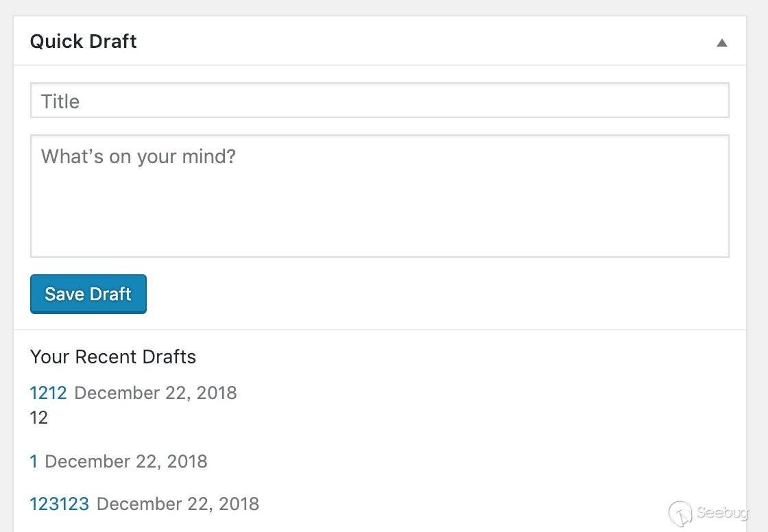Click empty header space right of Quick Draft title
Screen dimensions: 768x532
(411, 41)
